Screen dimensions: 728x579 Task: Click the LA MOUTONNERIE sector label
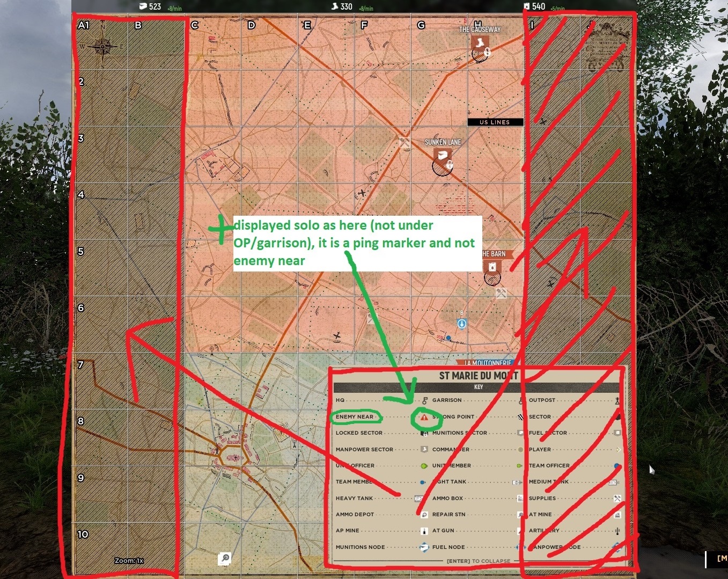tap(487, 363)
